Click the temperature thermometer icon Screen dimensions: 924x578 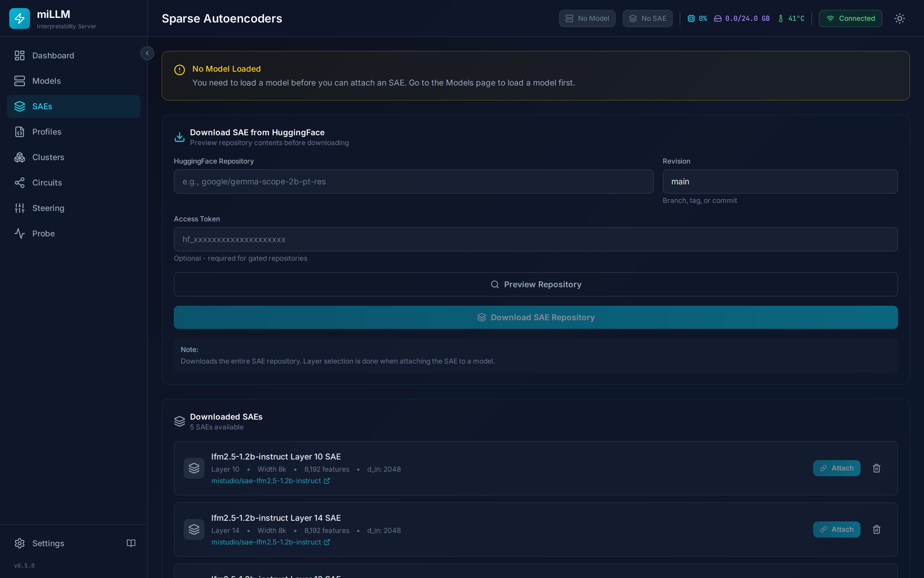click(780, 18)
